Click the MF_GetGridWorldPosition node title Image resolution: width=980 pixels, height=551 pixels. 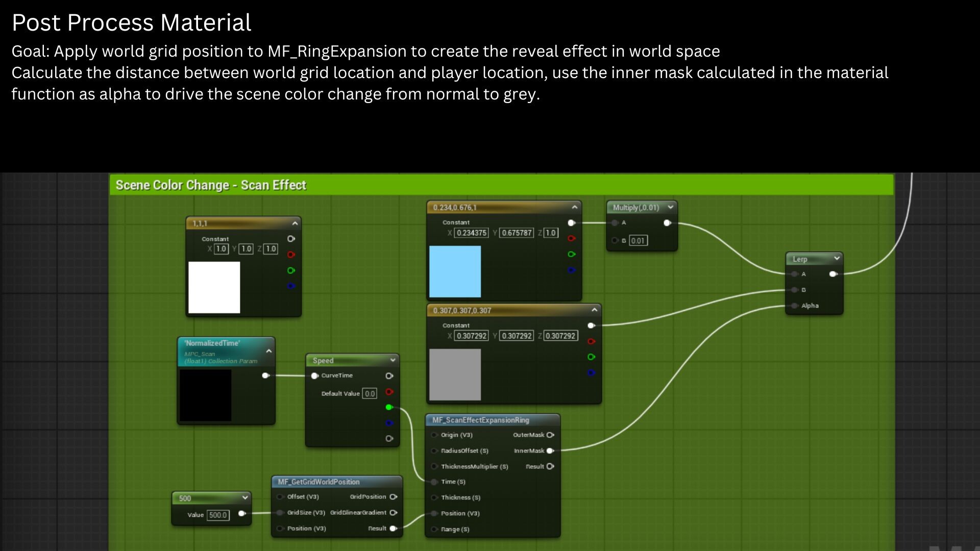(x=318, y=482)
